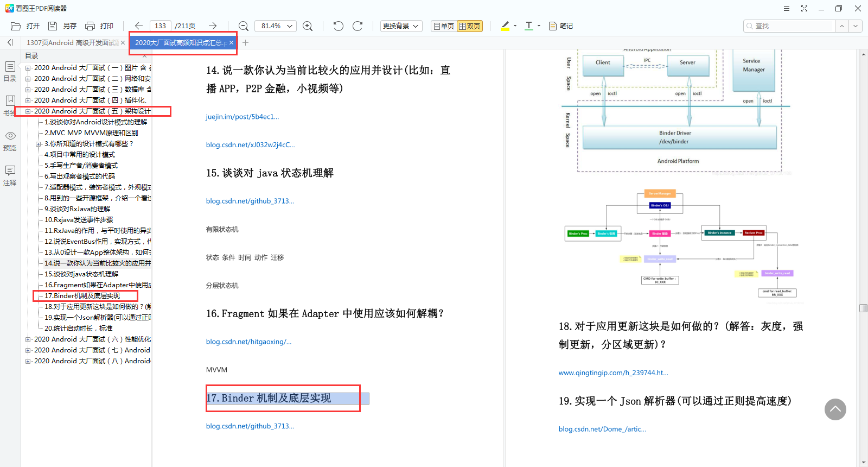The height and width of the screenshot is (467, 868).
Task: Select 9.谈谈对RxJava的理解 entry
Action: [77, 209]
